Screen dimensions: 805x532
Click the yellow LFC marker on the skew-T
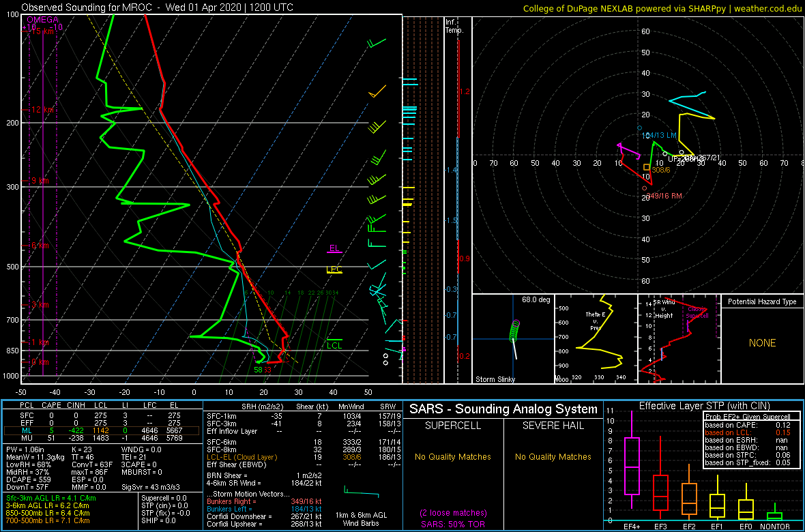click(334, 270)
